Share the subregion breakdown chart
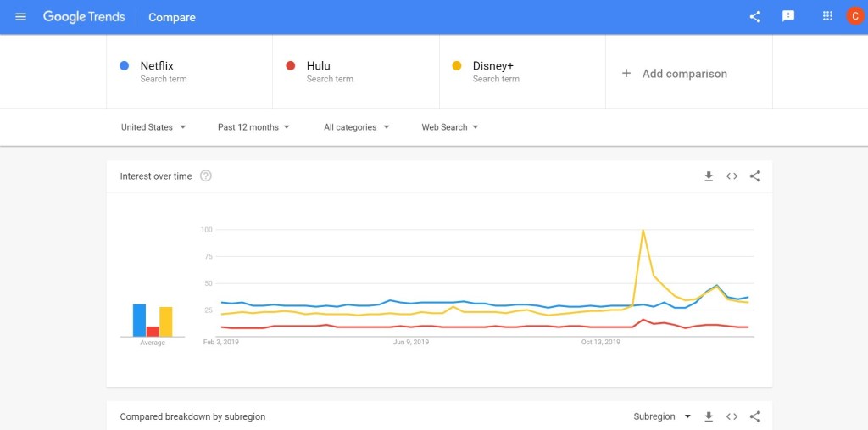This screenshot has height=430, width=868. 755,416
